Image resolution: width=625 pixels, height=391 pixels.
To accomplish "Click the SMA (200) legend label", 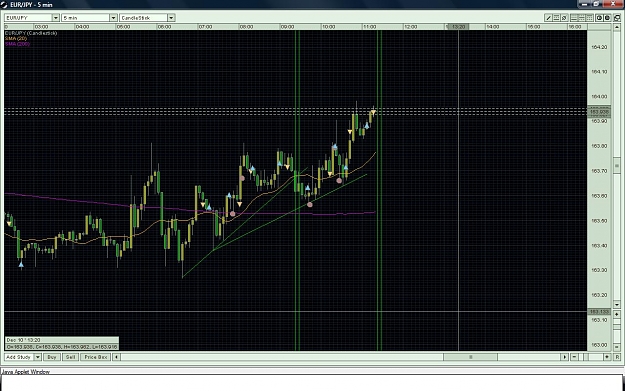I will click(18, 44).
